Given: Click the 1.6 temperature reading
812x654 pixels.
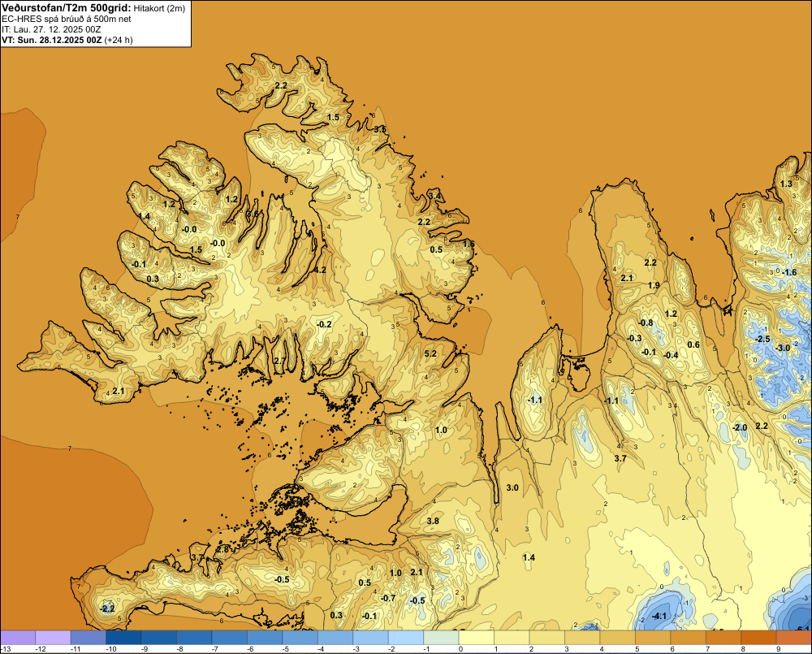Looking at the screenshot, I should (469, 244).
